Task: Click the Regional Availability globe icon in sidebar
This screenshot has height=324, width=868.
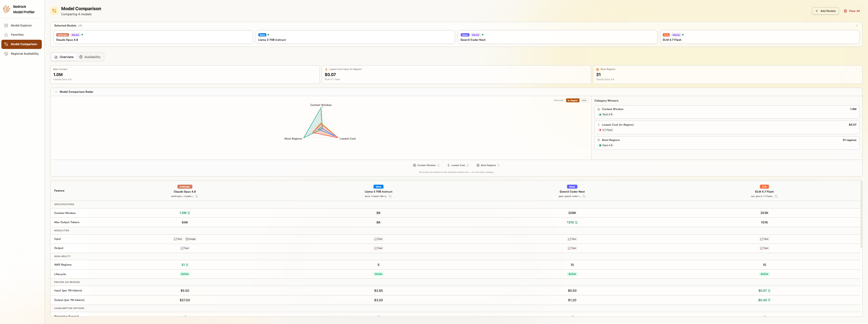Action: tap(6, 54)
